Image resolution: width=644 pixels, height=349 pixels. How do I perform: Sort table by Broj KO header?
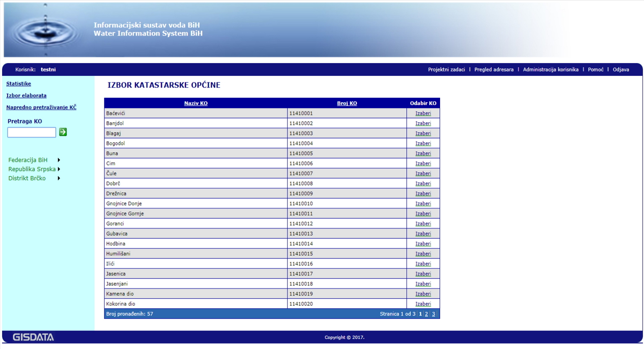coord(347,103)
